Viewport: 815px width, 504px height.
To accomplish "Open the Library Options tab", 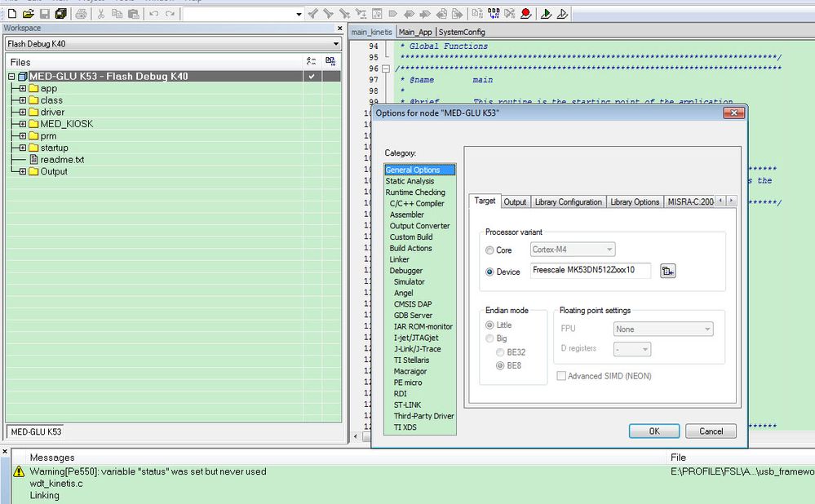I will pos(635,201).
